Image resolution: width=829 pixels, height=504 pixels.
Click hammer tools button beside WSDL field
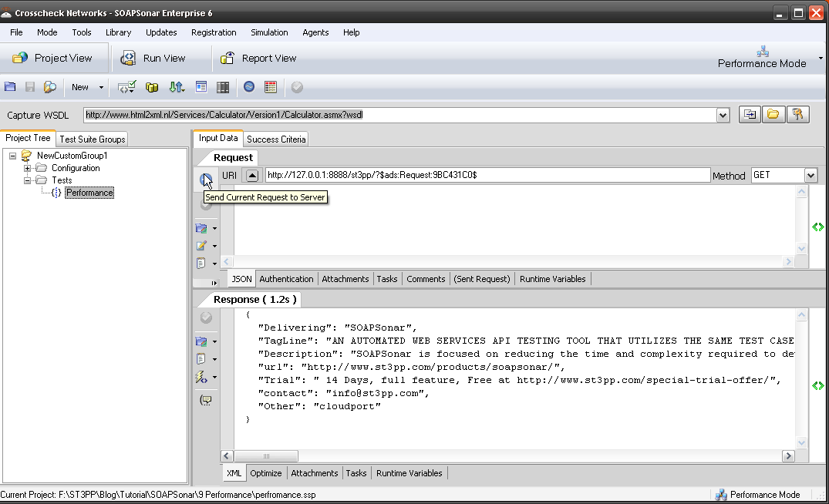click(798, 114)
